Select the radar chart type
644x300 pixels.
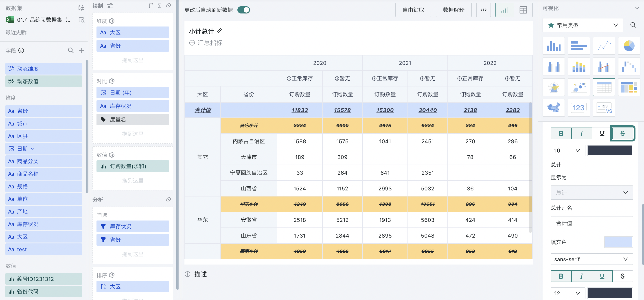click(554, 87)
